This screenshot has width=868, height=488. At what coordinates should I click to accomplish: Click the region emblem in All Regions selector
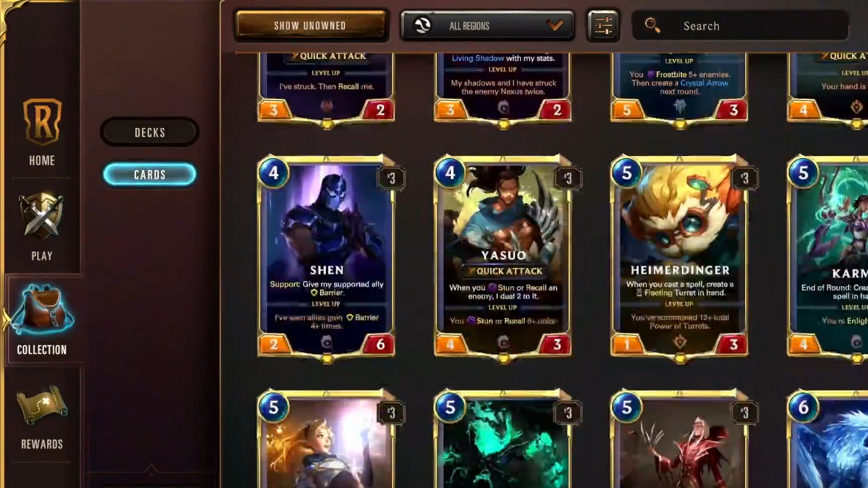point(422,26)
